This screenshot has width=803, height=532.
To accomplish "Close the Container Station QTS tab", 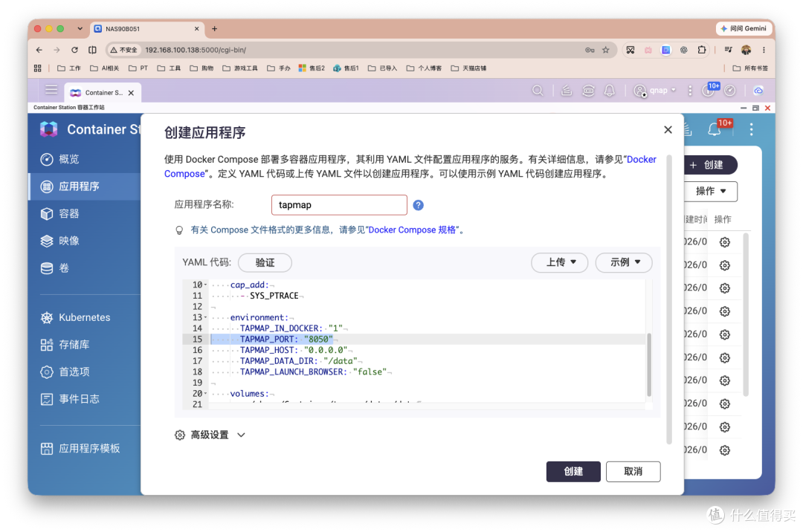I will pos(131,93).
